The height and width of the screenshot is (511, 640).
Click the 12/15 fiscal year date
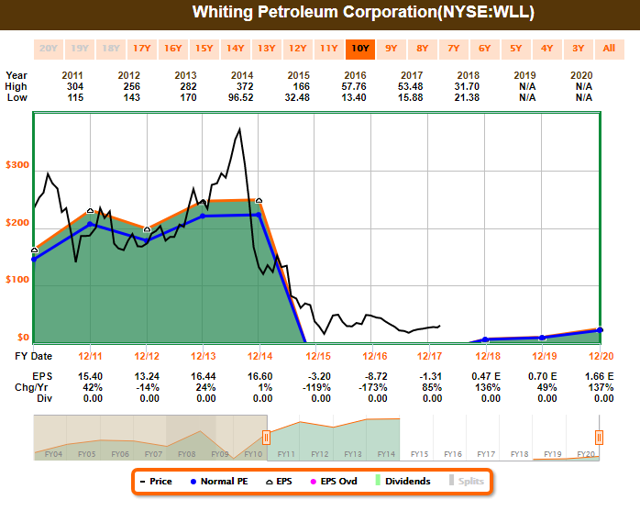pos(318,356)
